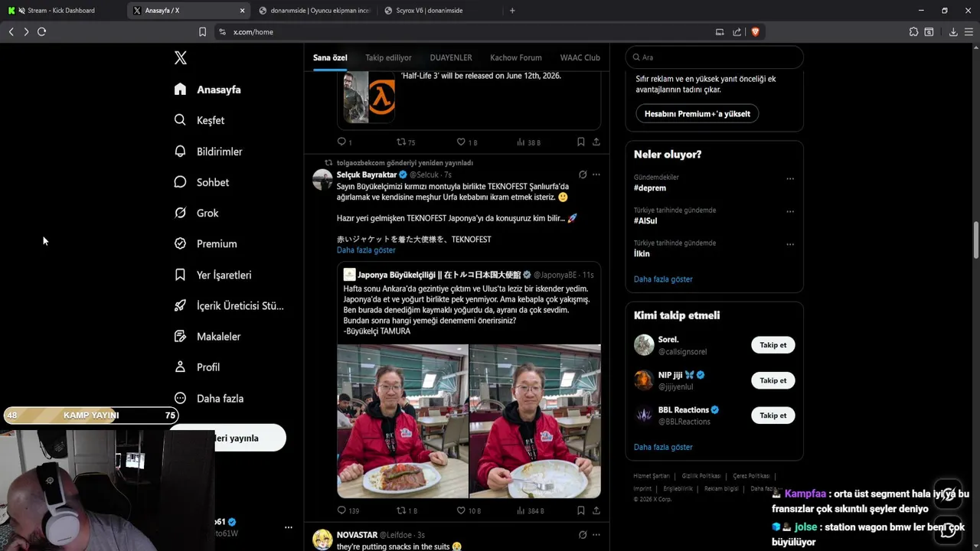Bookmark this page in address bar
Image resolution: width=980 pixels, height=551 pixels.
[202, 31]
